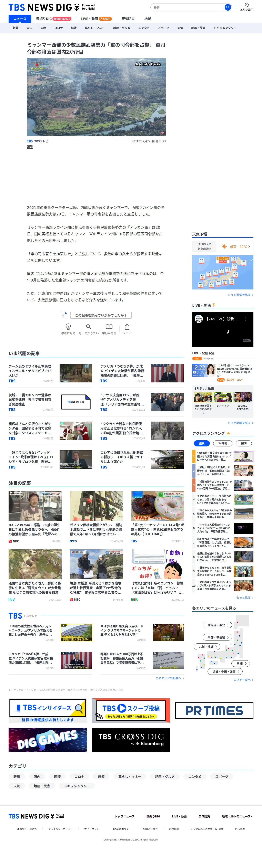Play the 24h LIVE video player
The width and height of the screenshot is (262, 868).
pos(223,330)
